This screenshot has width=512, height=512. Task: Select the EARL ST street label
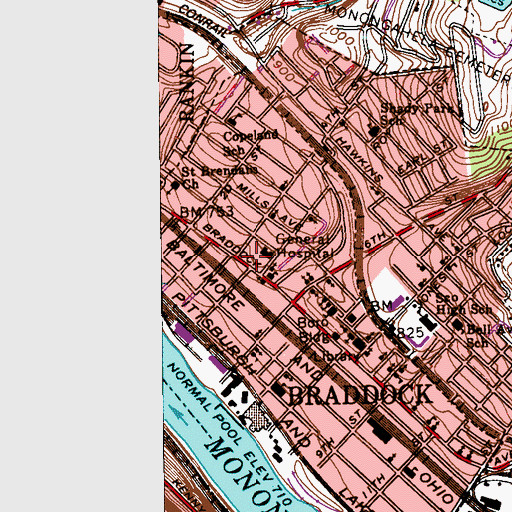point(422,157)
